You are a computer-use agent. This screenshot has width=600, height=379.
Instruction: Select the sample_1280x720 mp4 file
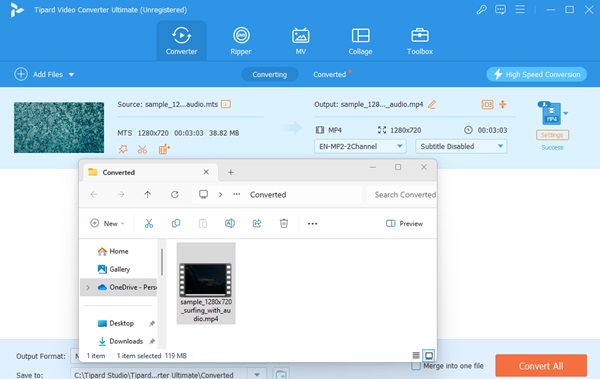point(206,283)
